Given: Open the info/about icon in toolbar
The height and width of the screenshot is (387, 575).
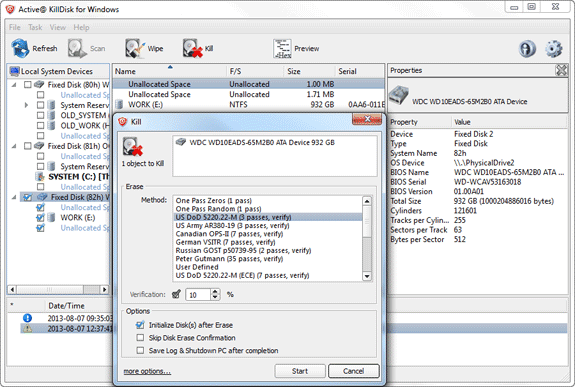Looking at the screenshot, I should pyautogui.click(x=527, y=49).
